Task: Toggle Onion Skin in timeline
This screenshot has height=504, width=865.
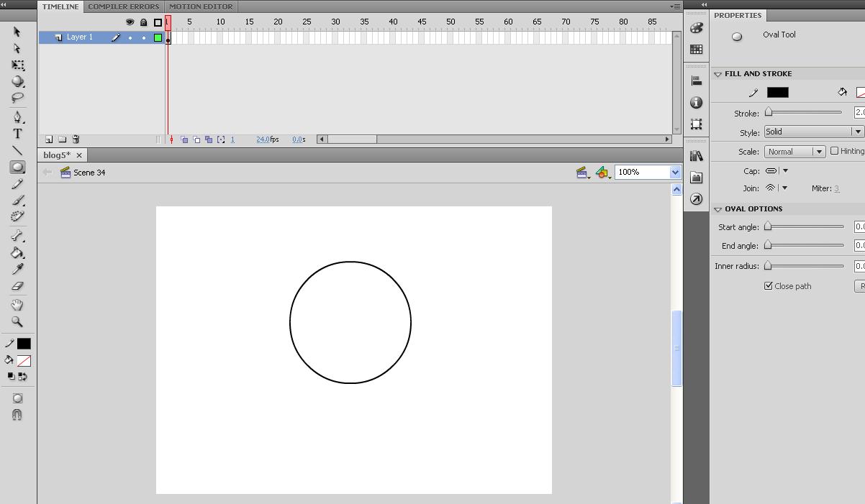Action: 184,139
